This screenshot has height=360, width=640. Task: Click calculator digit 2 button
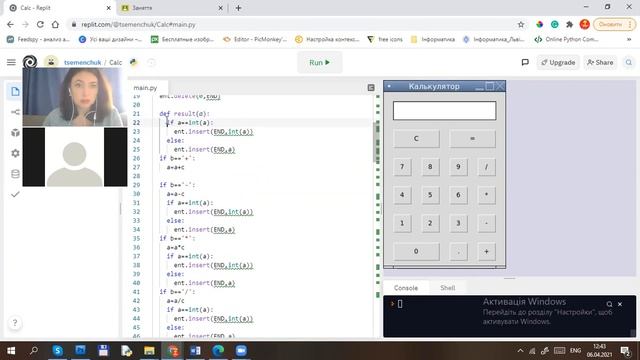coord(430,223)
